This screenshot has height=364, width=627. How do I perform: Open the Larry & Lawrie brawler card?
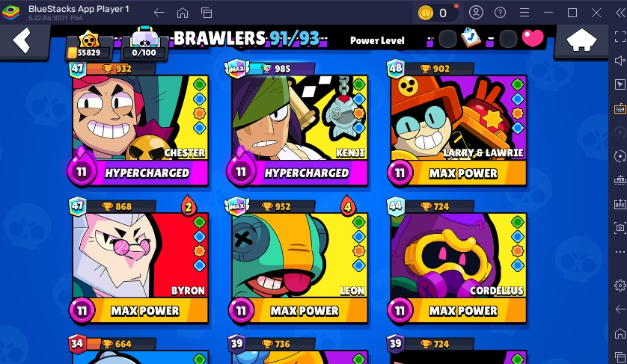(x=456, y=125)
